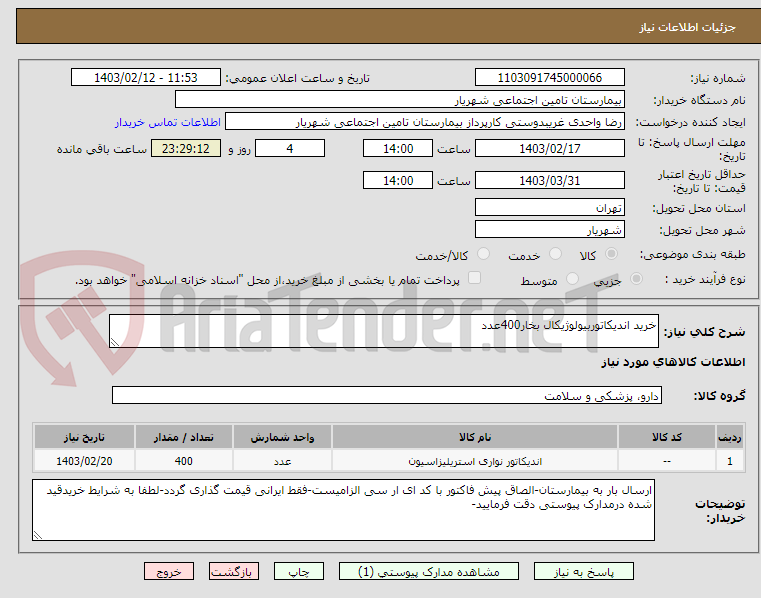This screenshot has height=598, width=761.
Task: Select the کالا/خدمت radio button
Action: pos(483,253)
